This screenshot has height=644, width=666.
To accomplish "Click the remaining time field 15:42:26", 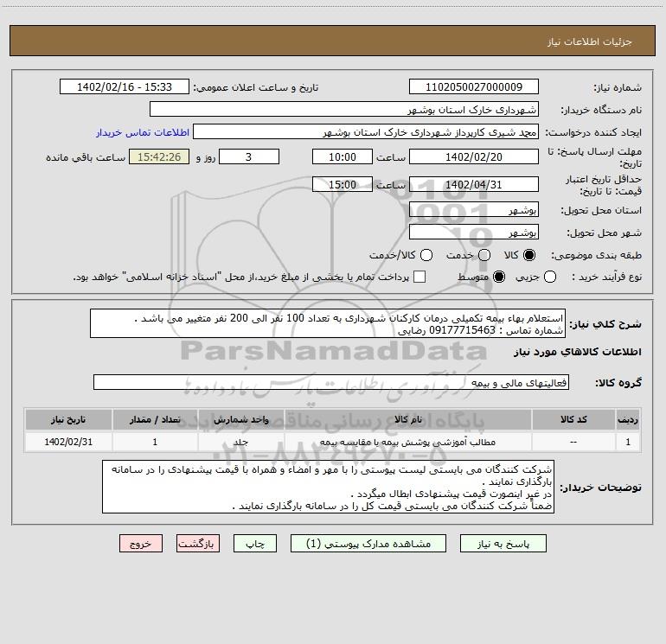I will tap(159, 157).
